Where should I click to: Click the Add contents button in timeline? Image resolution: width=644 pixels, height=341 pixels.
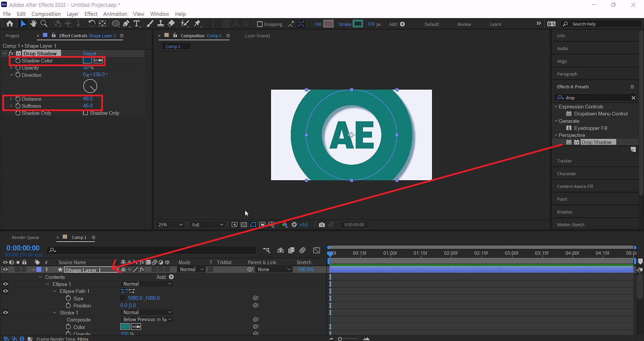[171, 277]
